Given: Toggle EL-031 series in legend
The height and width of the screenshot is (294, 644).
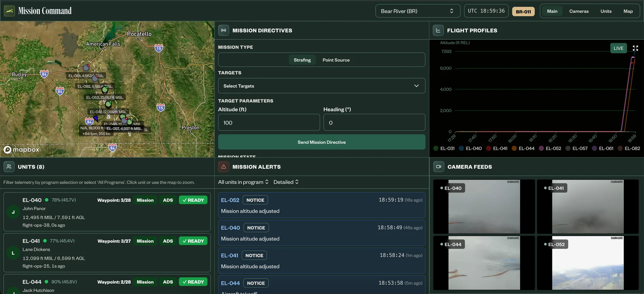Looking at the screenshot, I should [444, 148].
